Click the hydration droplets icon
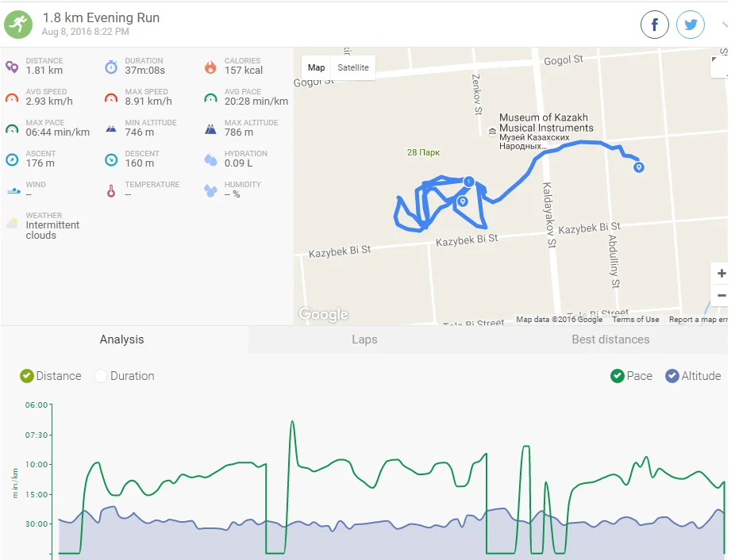 210,159
